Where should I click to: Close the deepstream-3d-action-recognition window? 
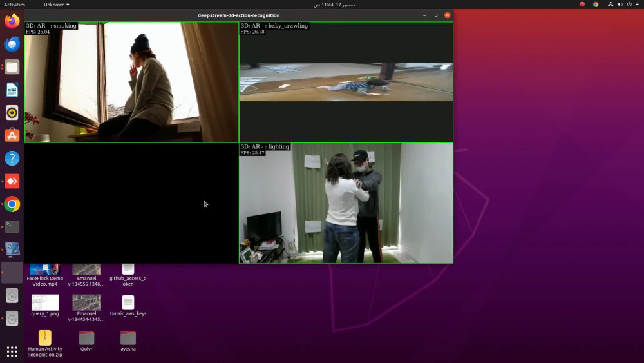[x=448, y=15]
